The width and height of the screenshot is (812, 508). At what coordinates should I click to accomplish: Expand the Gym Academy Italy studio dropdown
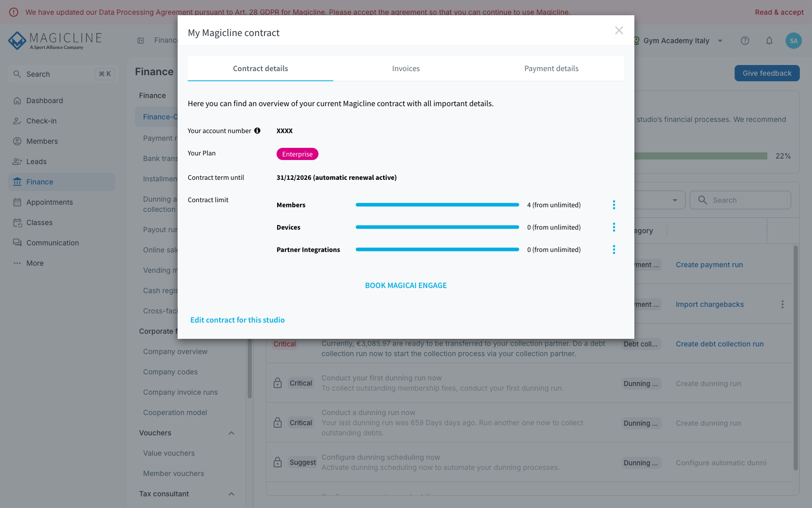click(x=720, y=41)
